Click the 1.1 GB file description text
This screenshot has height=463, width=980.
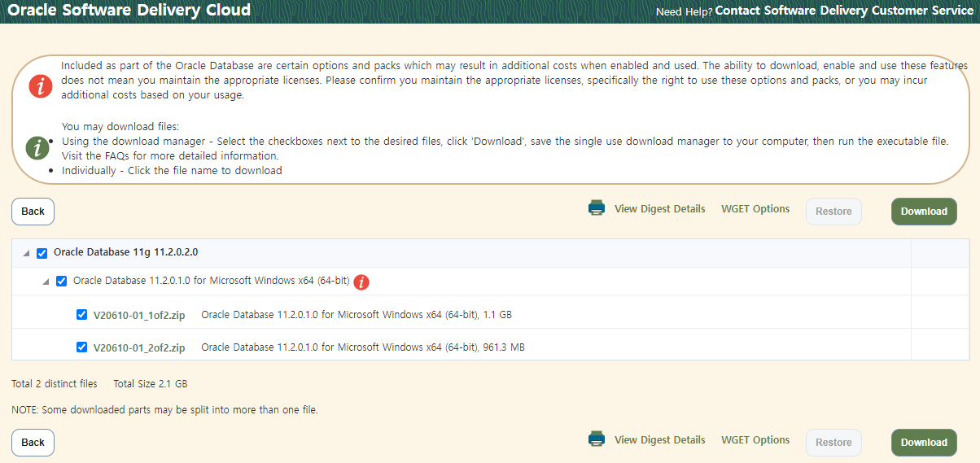click(357, 315)
